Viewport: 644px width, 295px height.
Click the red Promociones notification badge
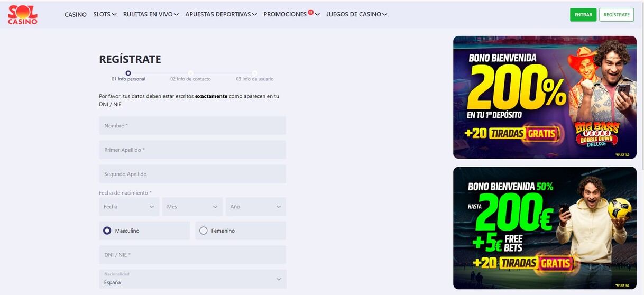coord(311,12)
